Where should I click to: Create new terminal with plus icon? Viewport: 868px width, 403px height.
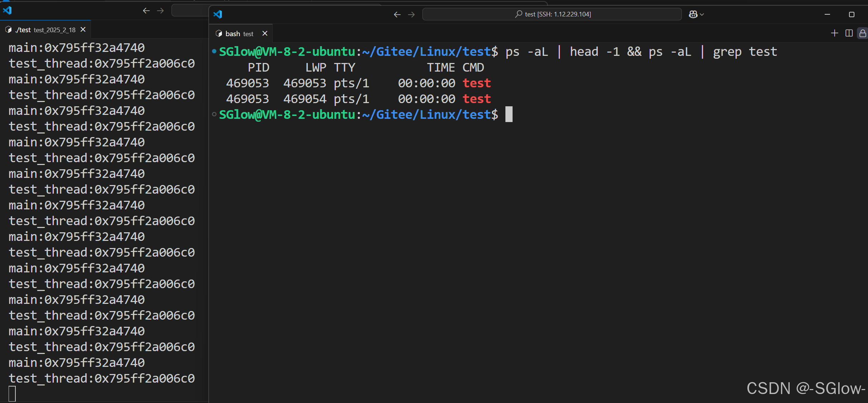(x=834, y=33)
